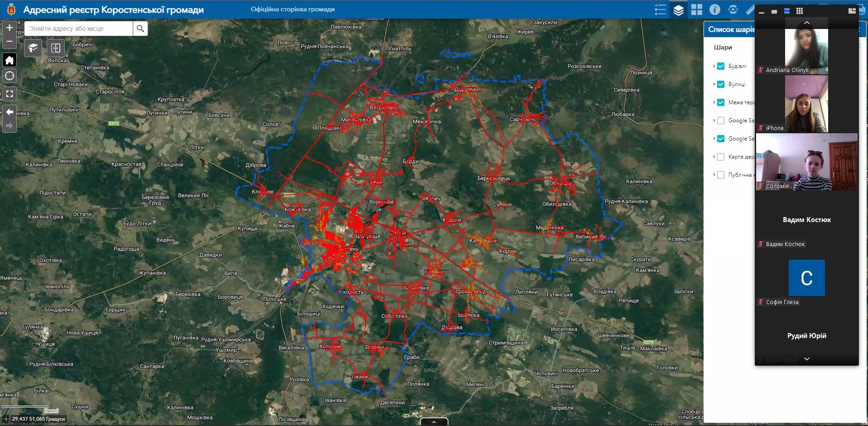Switch video panel to gallery grid view
Image resolution: width=868 pixels, height=426 pixels.
(800, 11)
